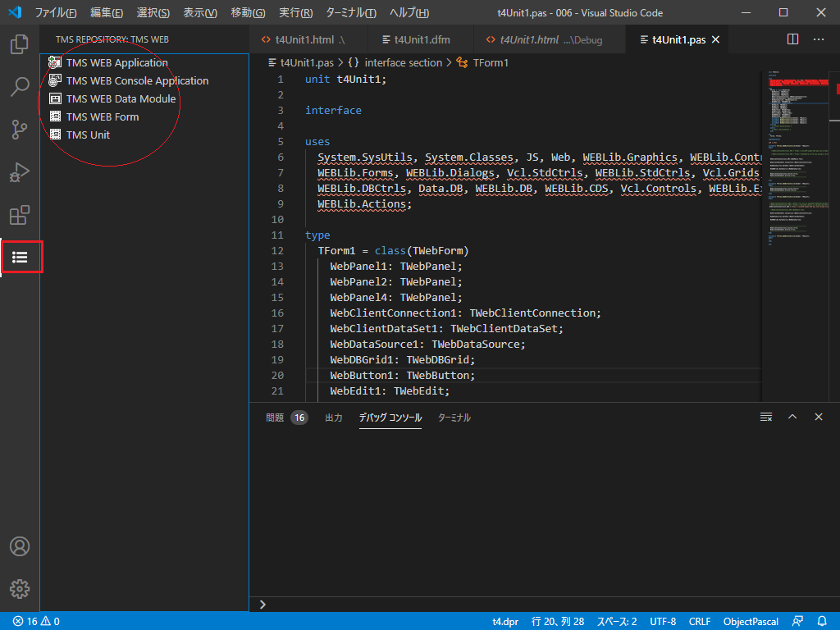Click the 'interface' keyword on line 3
840x630 pixels.
click(333, 111)
